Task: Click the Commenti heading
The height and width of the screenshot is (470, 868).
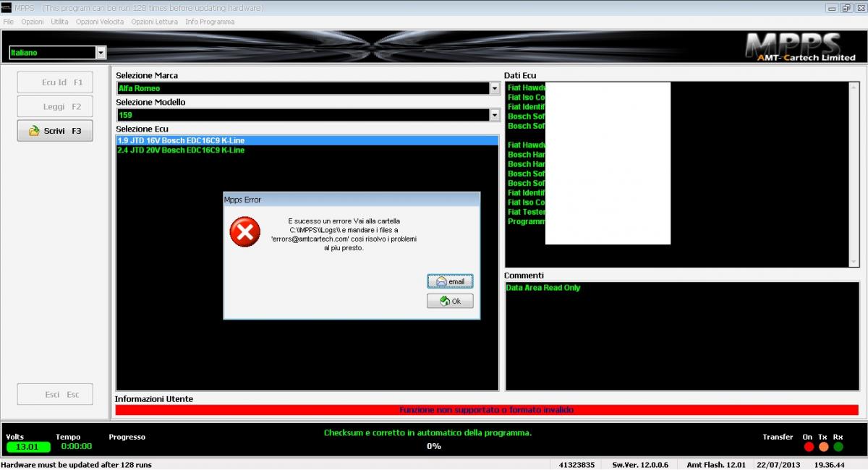Action: click(524, 275)
